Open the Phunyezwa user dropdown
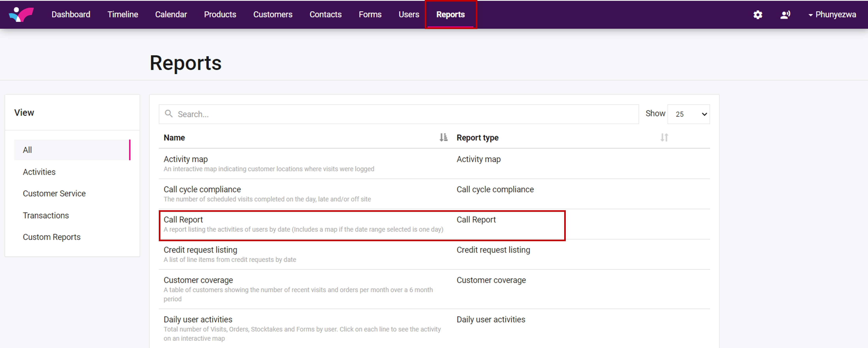The height and width of the screenshot is (348, 868). click(x=832, y=14)
